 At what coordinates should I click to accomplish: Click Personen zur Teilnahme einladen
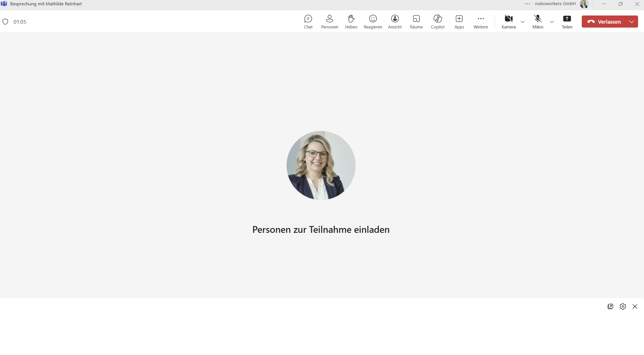pyautogui.click(x=321, y=229)
